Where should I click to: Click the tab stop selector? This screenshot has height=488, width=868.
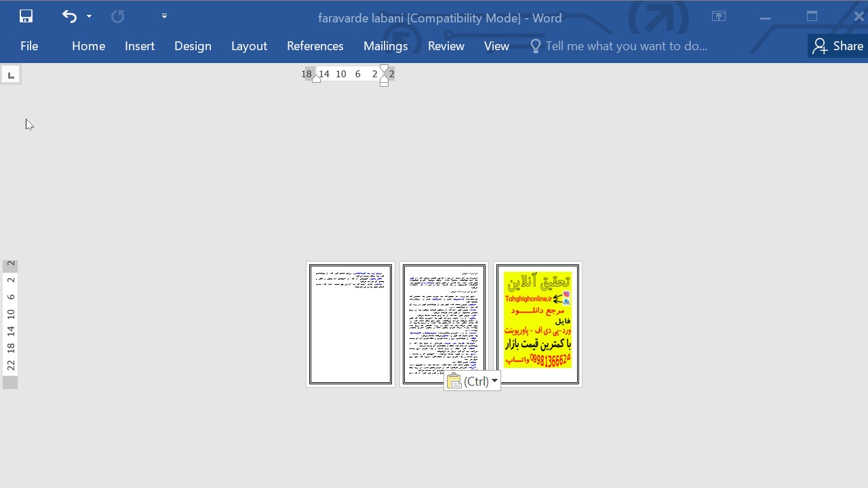11,75
